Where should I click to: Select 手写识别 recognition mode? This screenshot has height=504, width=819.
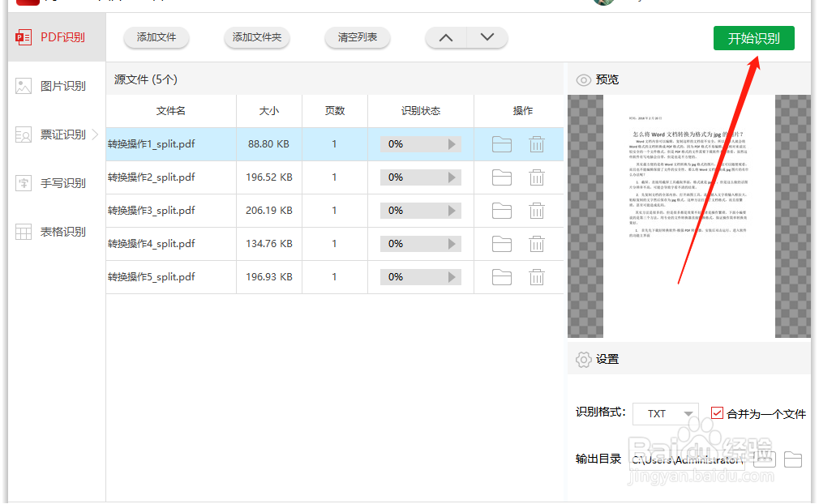(50, 182)
